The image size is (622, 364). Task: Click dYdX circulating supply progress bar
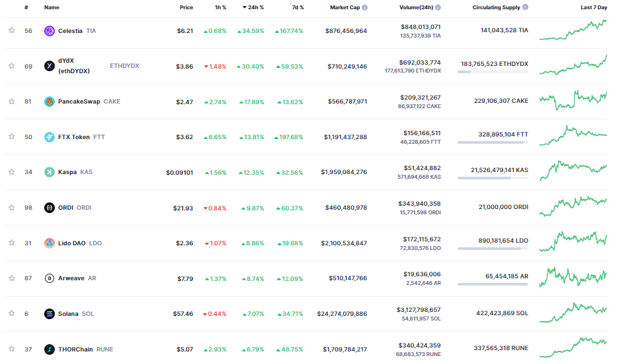(493, 72)
